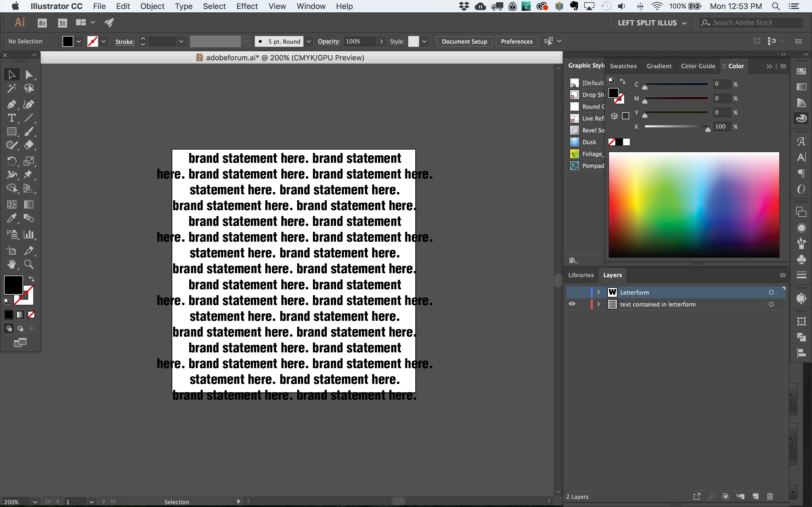The image size is (812, 507).
Task: Select the Rotate tool
Action: (x=11, y=161)
